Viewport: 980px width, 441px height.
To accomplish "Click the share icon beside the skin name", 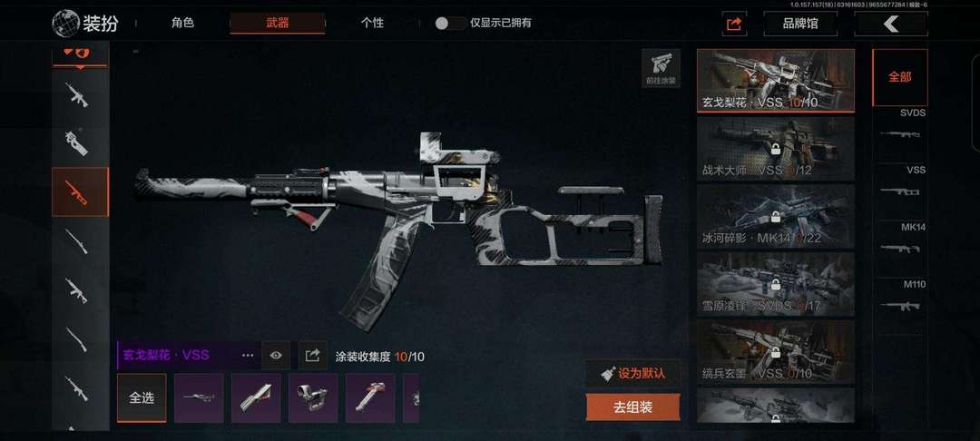I will click(x=312, y=356).
